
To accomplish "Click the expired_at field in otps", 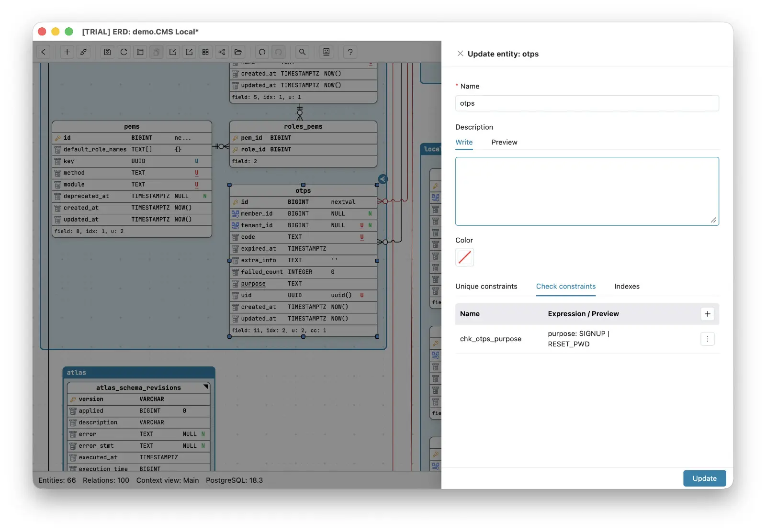I will (303, 249).
